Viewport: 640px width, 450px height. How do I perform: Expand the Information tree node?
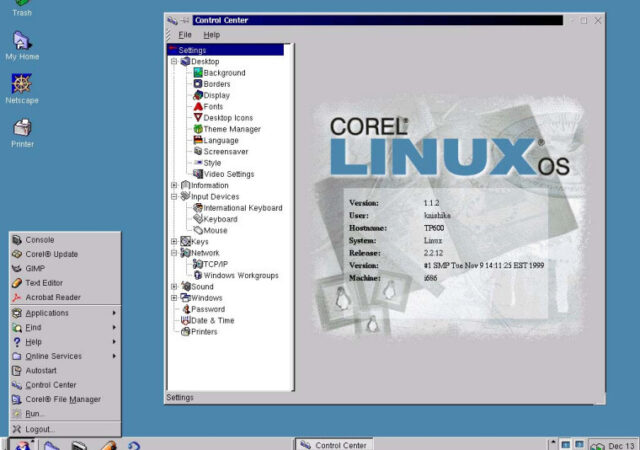pos(174,185)
